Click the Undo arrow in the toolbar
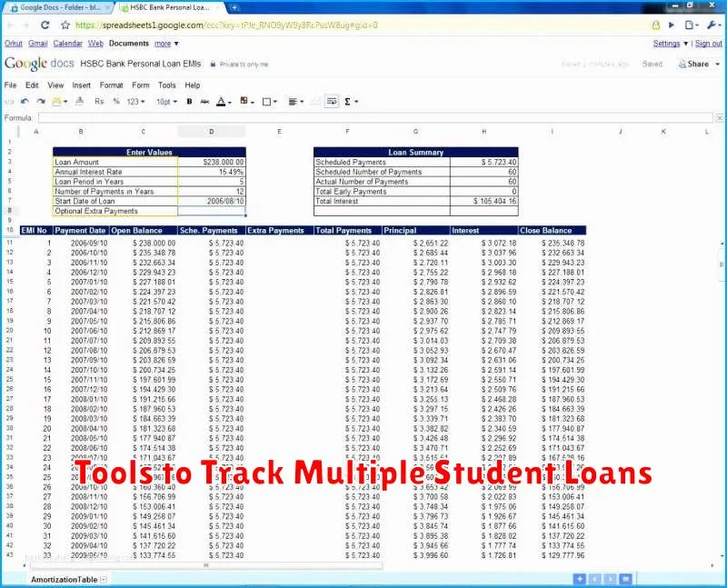The width and height of the screenshot is (727, 588). pyautogui.click(x=25, y=102)
